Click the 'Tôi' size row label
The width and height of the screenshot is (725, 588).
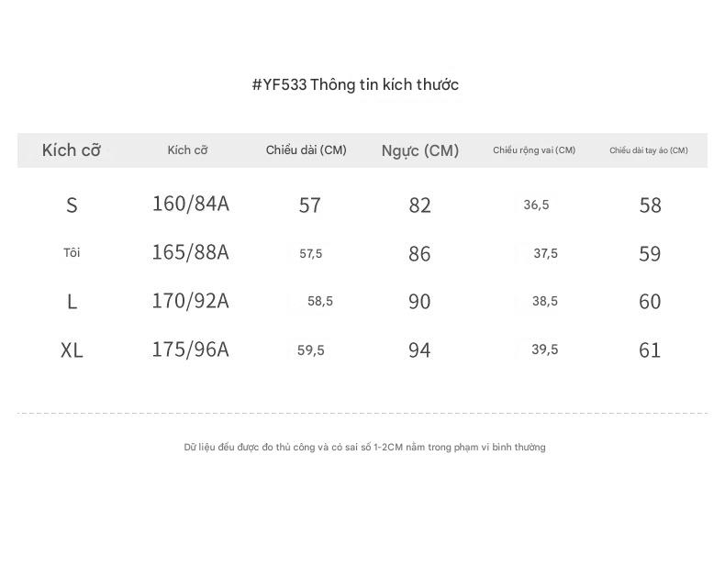click(72, 252)
